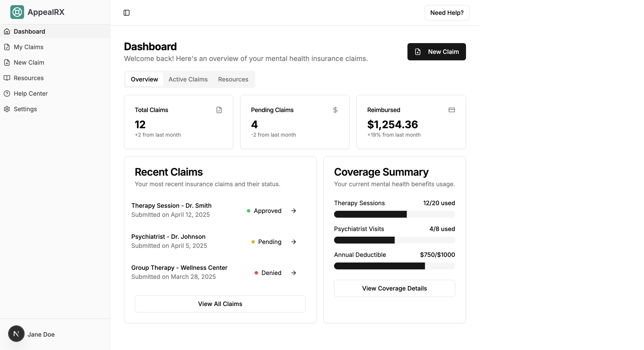Open Help Center in sidebar
Image resolution: width=644 pixels, height=350 pixels.
tap(31, 94)
